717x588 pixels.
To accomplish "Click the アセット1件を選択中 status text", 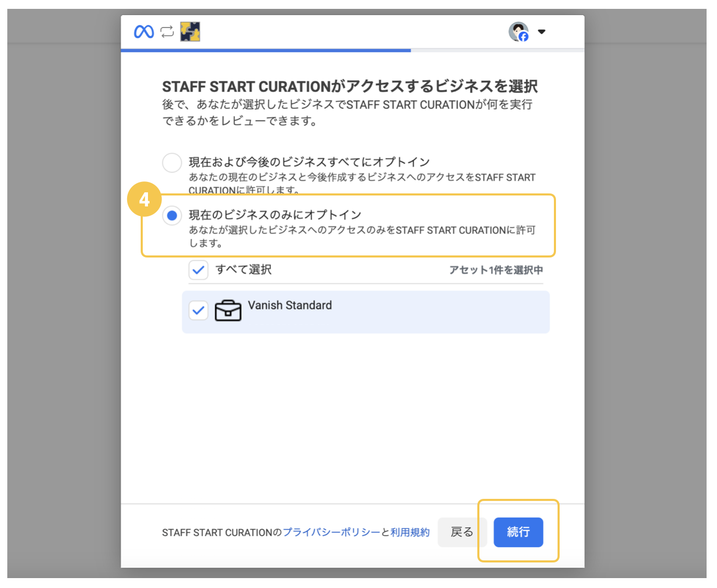I will click(x=496, y=270).
